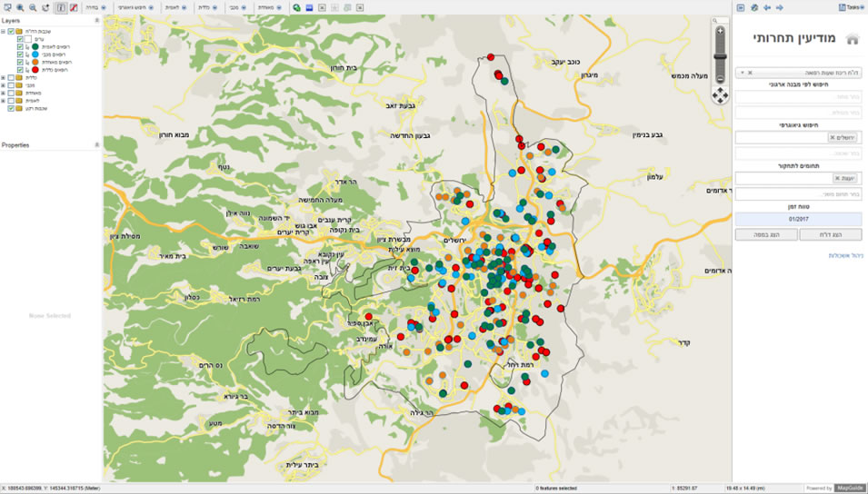868x494 pixels.
Task: Open the ניהול אשכולות link
Action: coord(844,255)
